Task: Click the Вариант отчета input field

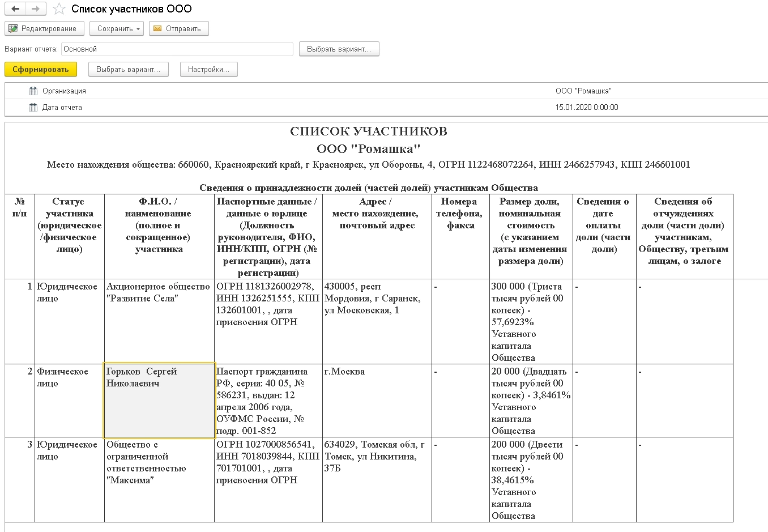Action: click(x=177, y=49)
